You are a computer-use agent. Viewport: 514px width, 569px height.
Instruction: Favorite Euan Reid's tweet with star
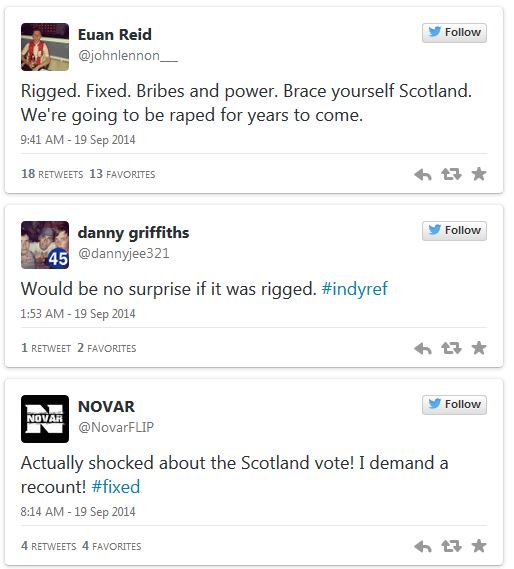(x=479, y=174)
